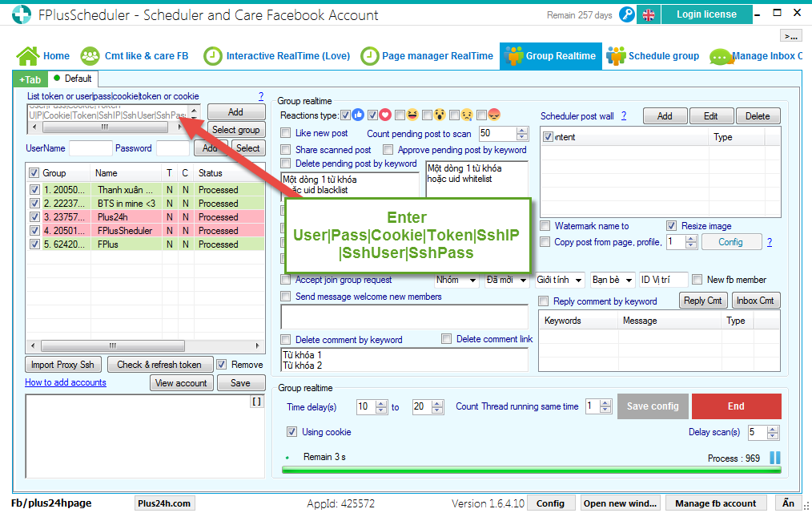Uncheck the Plus24h group row checkbox
Image resolution: width=812 pixels, height=513 pixels.
[x=34, y=217]
